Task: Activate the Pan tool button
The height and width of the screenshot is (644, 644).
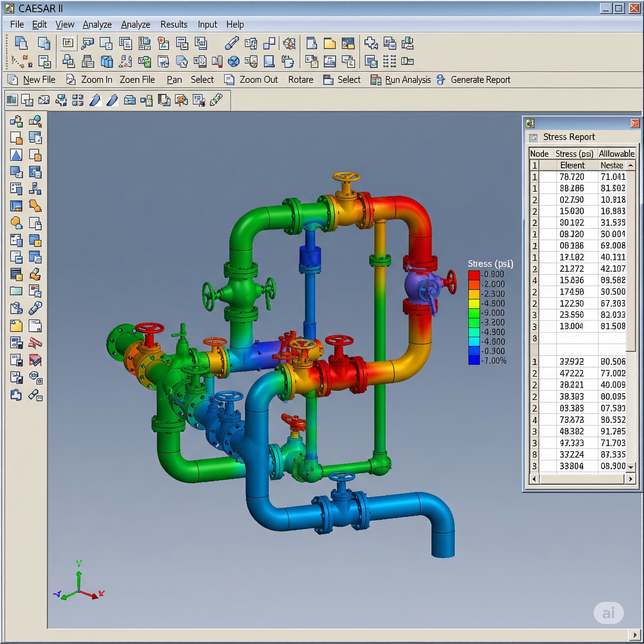Action: (174, 80)
